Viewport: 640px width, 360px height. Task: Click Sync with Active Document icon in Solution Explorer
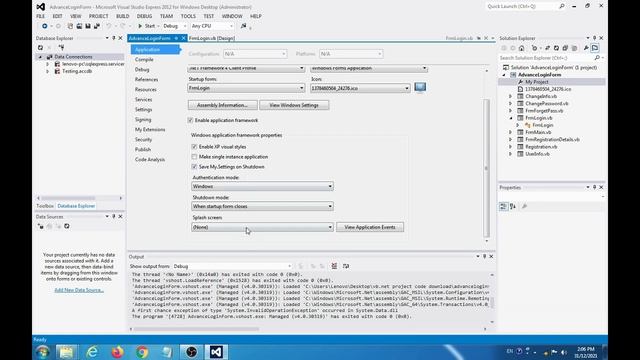tap(547, 48)
